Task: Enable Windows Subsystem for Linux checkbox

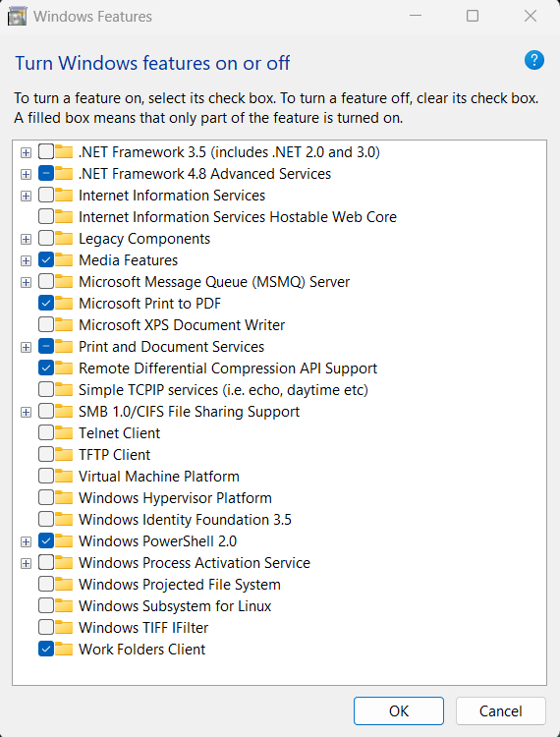Action: [46, 606]
